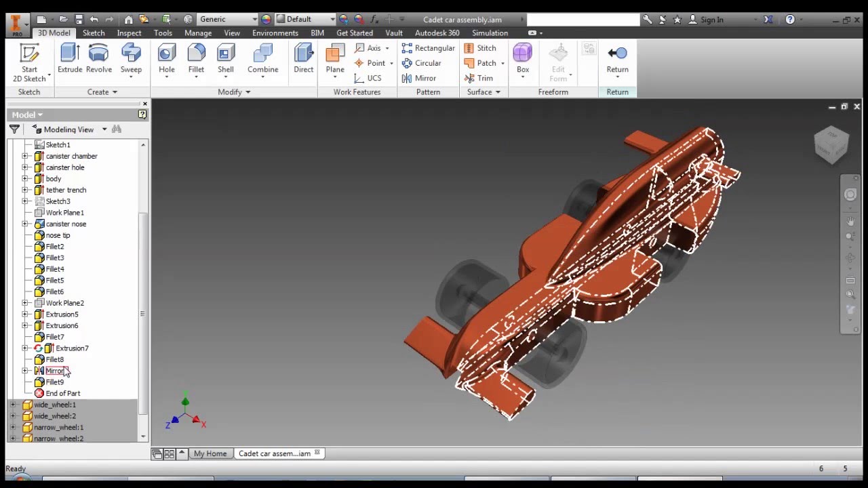Expand the wide_wheel:1 component

[13, 405]
